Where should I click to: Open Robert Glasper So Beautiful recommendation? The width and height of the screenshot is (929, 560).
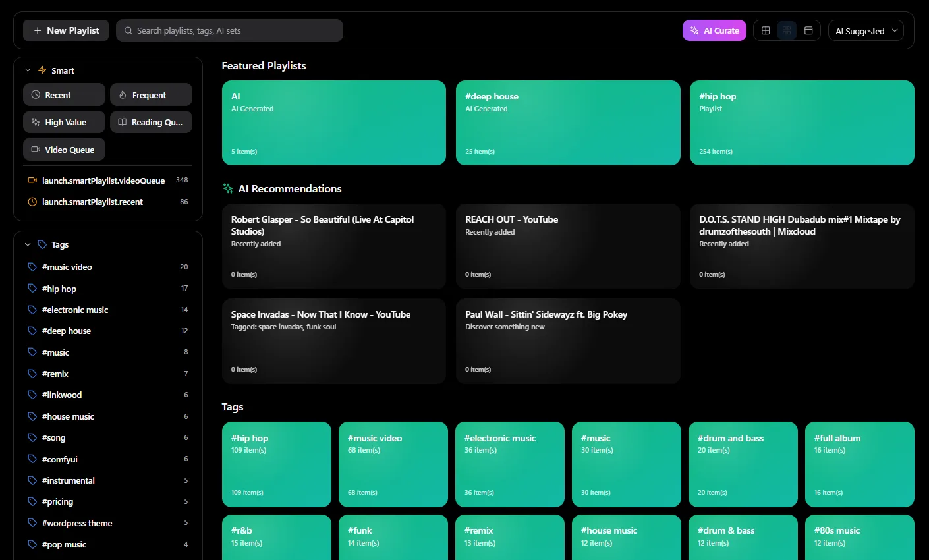[334, 246]
